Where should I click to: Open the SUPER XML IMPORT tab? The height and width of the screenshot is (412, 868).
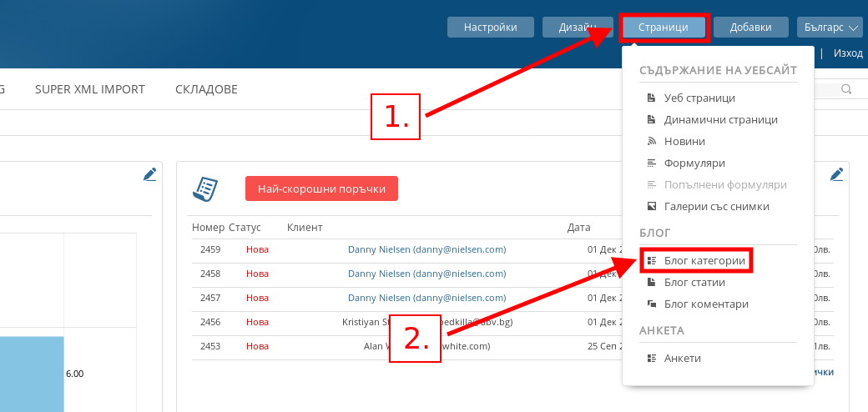click(90, 89)
